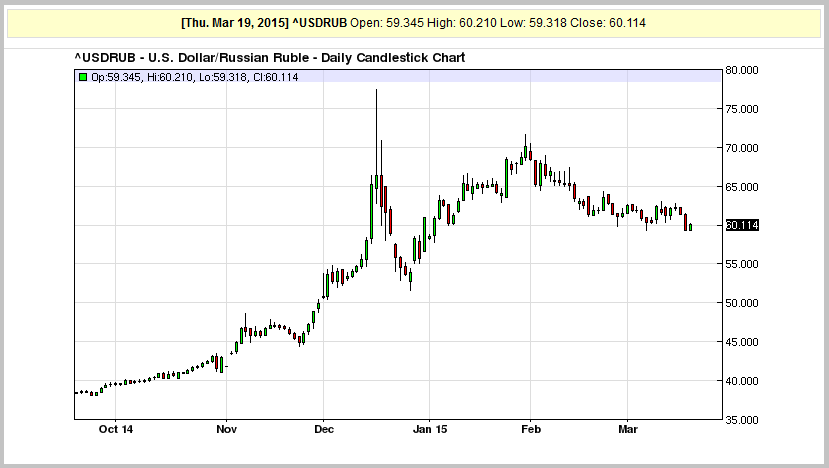Click the 75.000 y-axis label
Screen dimensions: 829x468
[x=742, y=109]
